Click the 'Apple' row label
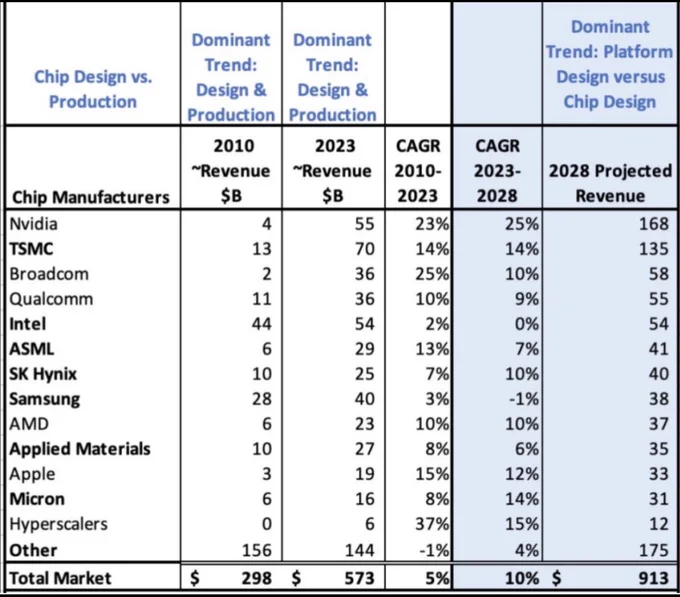 pyautogui.click(x=33, y=474)
